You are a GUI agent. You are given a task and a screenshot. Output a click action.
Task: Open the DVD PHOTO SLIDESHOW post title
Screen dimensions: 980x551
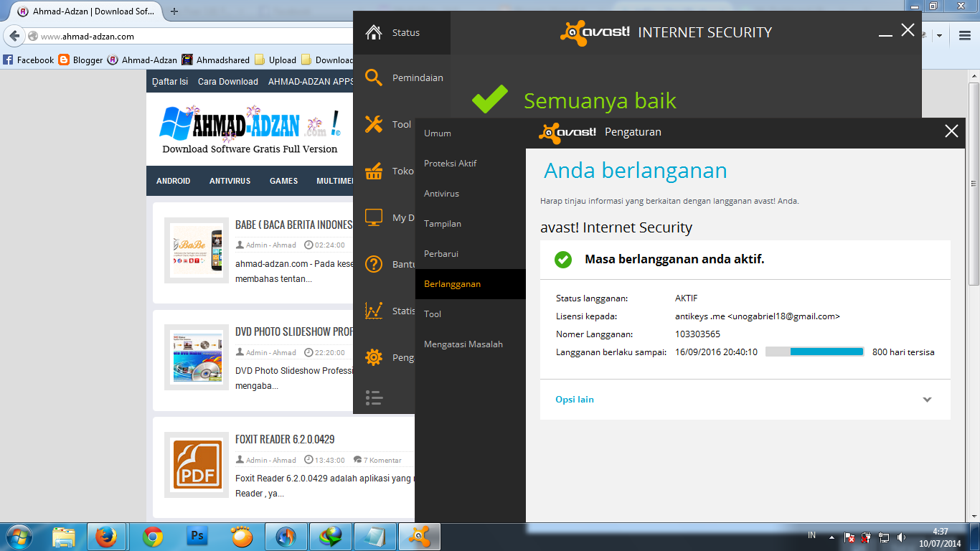tap(294, 331)
